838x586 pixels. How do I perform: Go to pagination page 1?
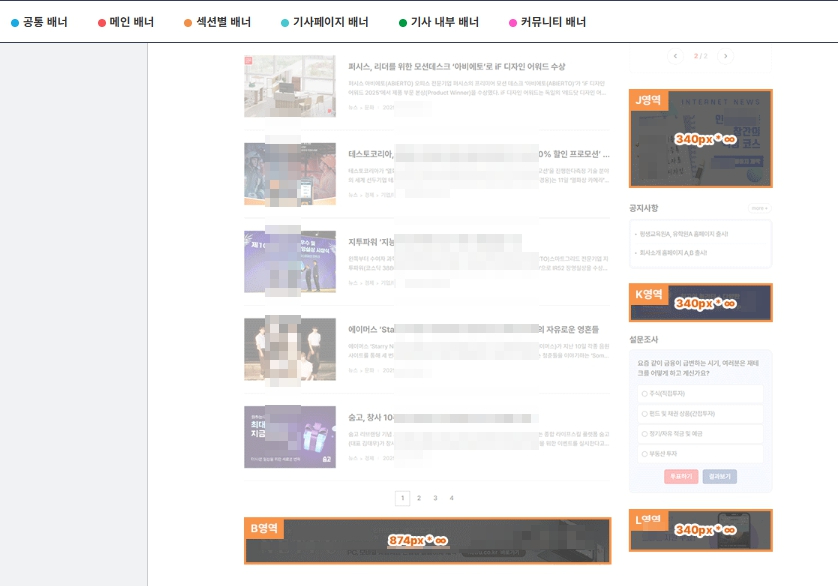[x=402, y=498]
